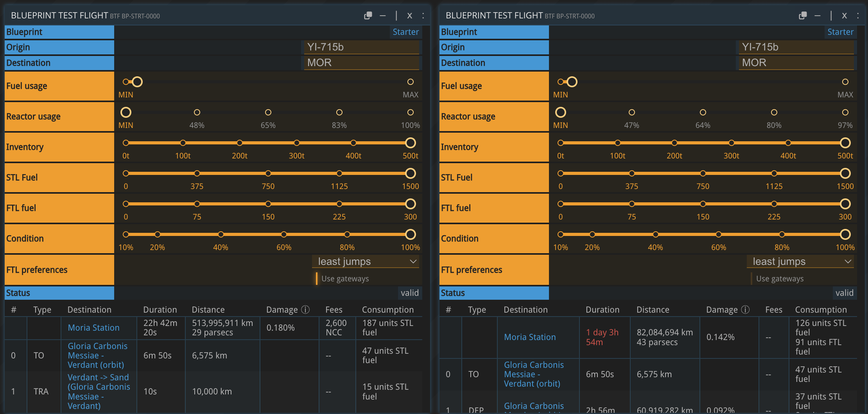
Task: Select 65% reactor usage in the left panel
Action: [268, 113]
